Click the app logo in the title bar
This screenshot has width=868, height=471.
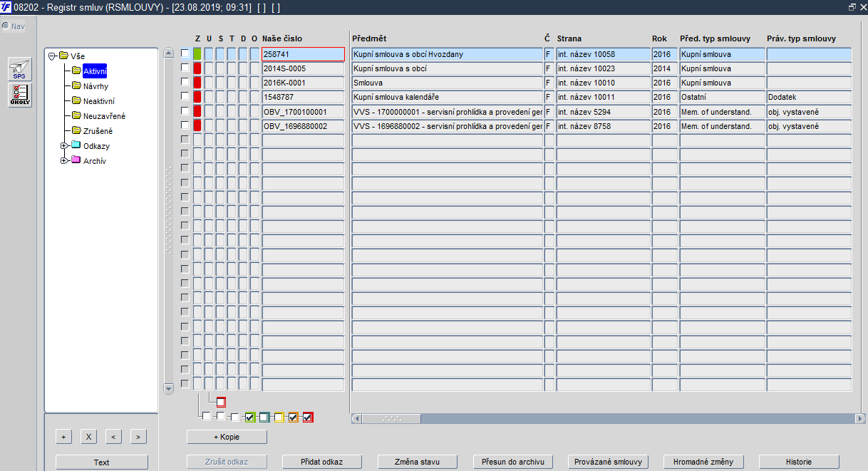(7, 6)
